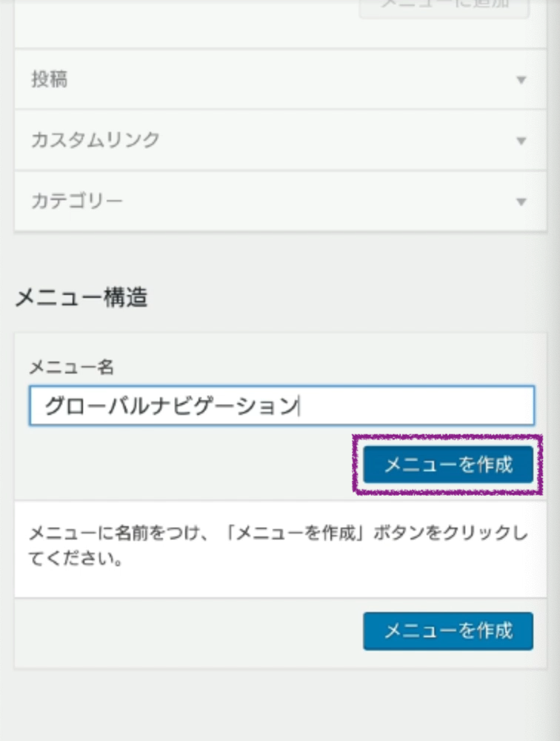
Task: Click the greyed-out メニューに追加 button at top
Action: pyautogui.click(x=444, y=6)
